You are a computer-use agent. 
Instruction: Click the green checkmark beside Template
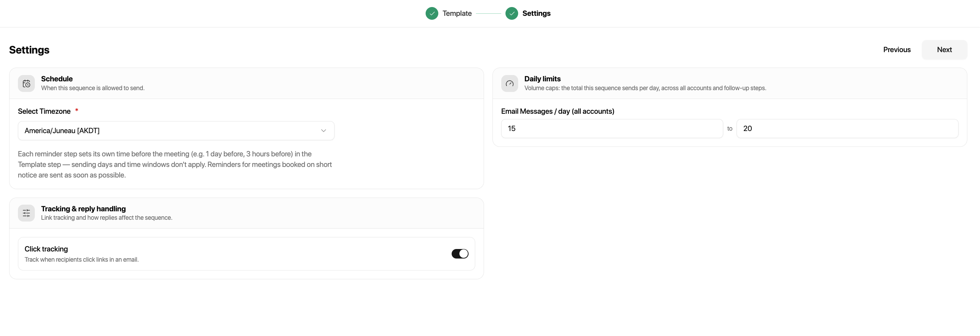tap(432, 13)
